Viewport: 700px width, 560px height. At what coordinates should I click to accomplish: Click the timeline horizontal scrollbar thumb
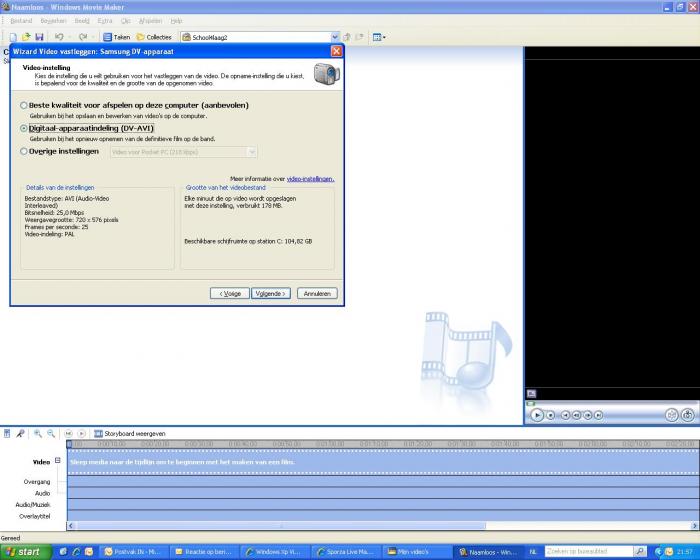pyautogui.click(x=280, y=526)
